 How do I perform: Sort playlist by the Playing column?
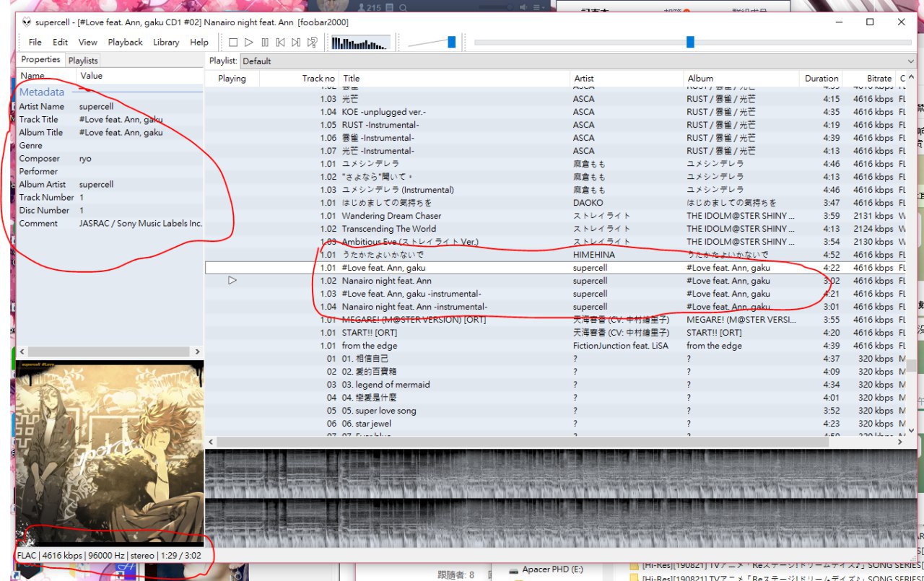[232, 79]
